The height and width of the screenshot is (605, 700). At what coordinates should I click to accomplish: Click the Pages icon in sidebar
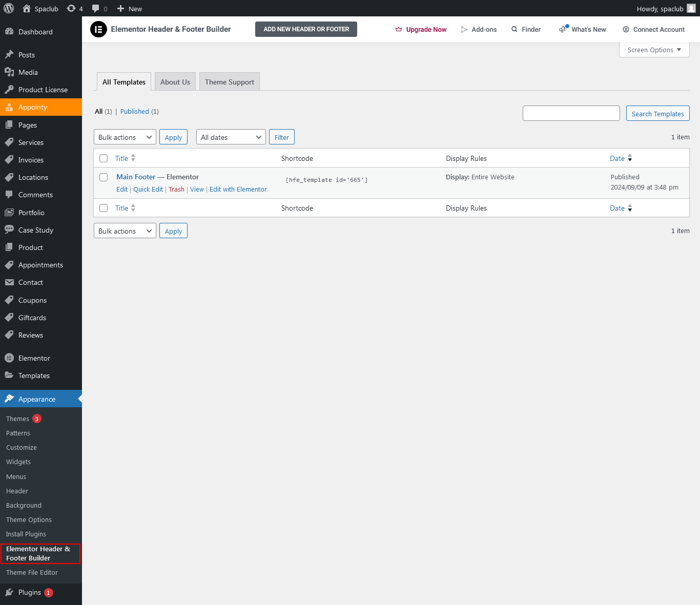9,124
